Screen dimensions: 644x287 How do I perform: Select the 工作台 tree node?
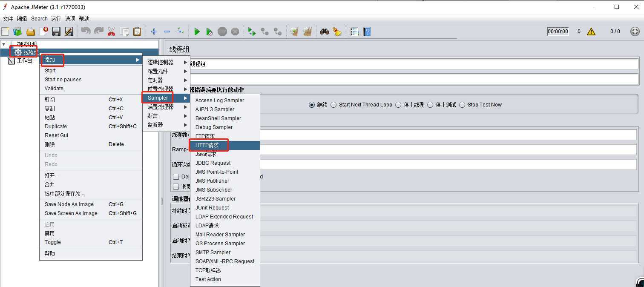click(x=24, y=61)
